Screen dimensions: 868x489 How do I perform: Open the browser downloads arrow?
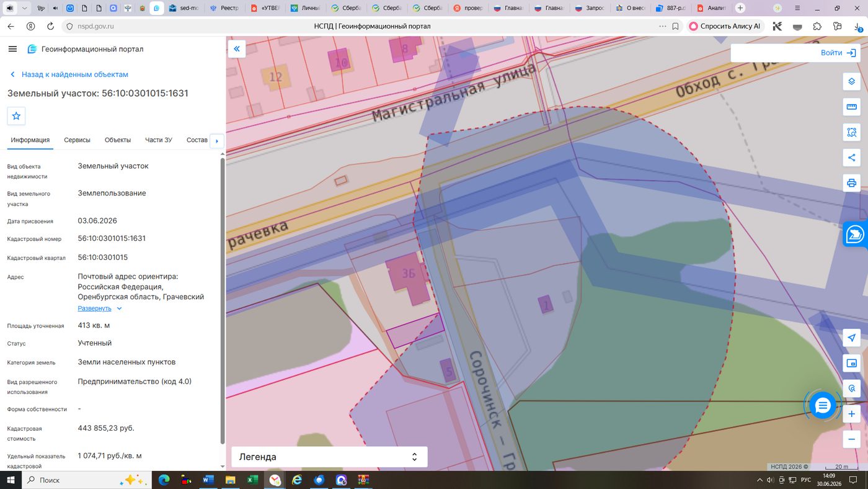(x=857, y=27)
